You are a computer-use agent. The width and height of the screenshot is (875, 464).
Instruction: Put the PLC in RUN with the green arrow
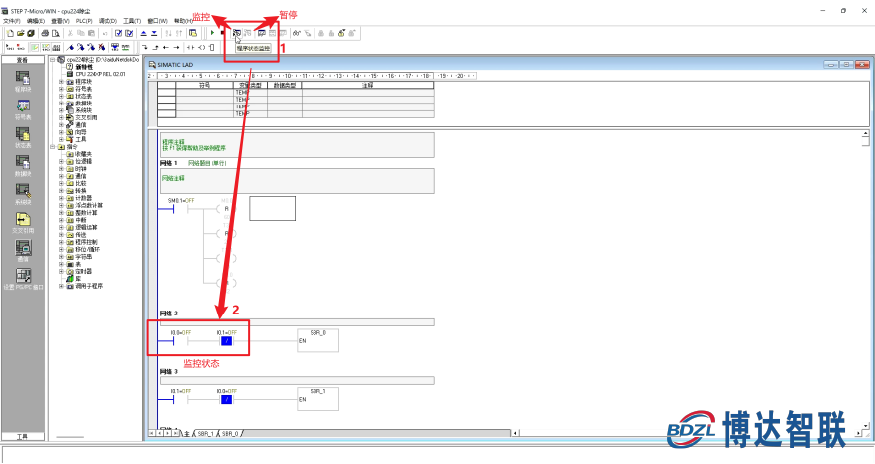213,34
